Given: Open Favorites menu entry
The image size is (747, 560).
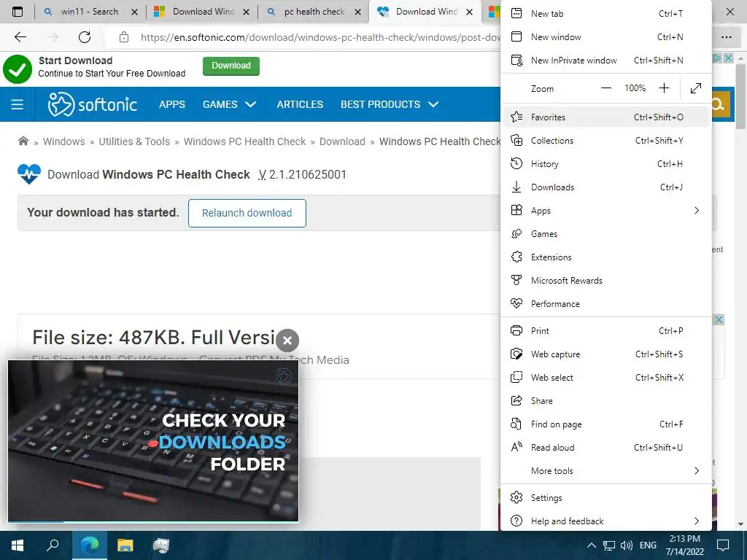Looking at the screenshot, I should 606,117.
